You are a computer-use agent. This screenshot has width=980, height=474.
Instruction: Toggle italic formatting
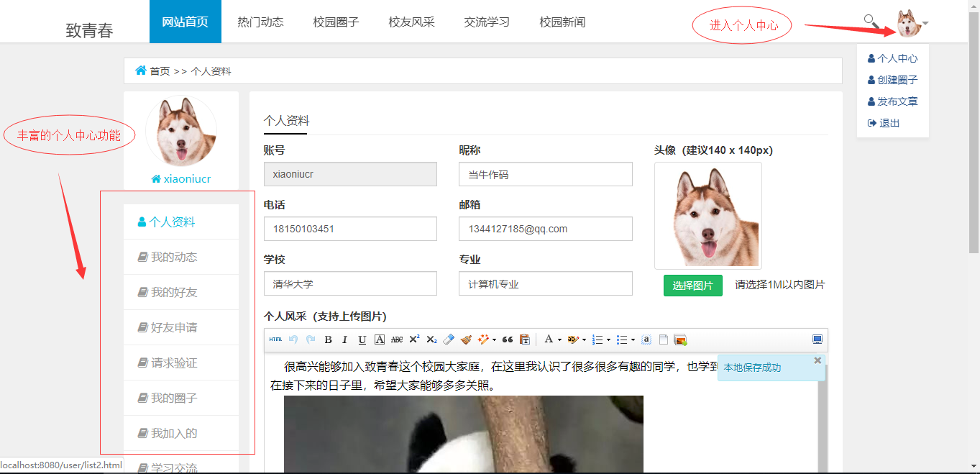coord(345,339)
